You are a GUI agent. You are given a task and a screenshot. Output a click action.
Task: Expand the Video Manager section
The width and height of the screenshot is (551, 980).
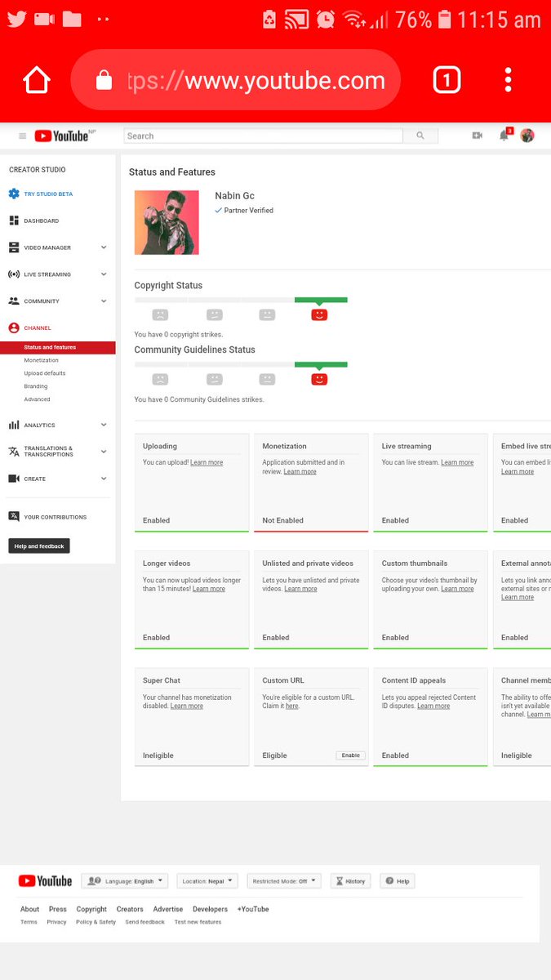[104, 247]
